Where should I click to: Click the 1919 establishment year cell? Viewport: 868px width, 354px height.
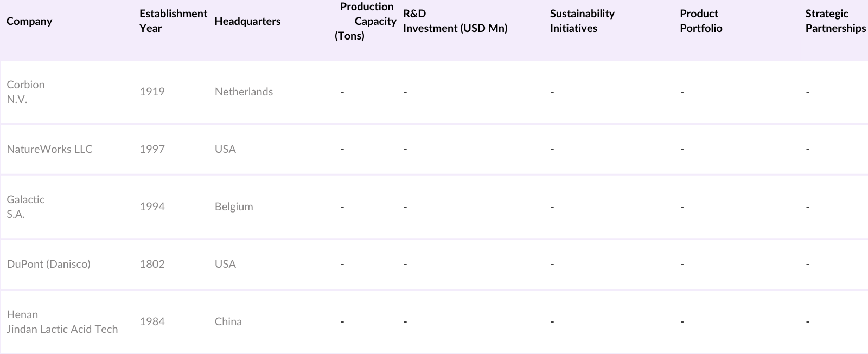[152, 92]
